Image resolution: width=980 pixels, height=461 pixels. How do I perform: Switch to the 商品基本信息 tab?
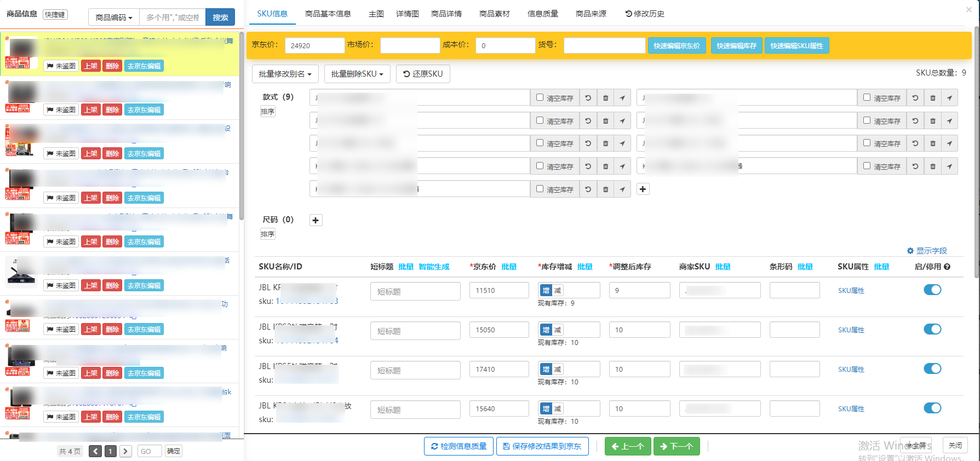(x=328, y=14)
